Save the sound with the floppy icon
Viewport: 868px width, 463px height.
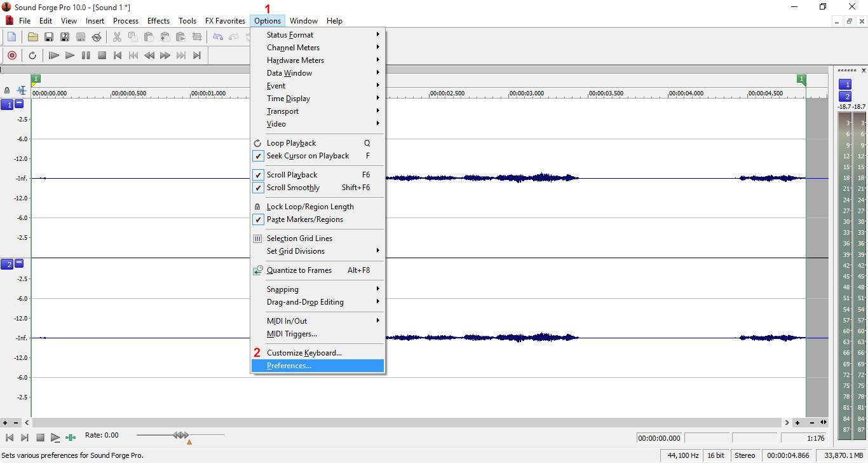[x=48, y=37]
